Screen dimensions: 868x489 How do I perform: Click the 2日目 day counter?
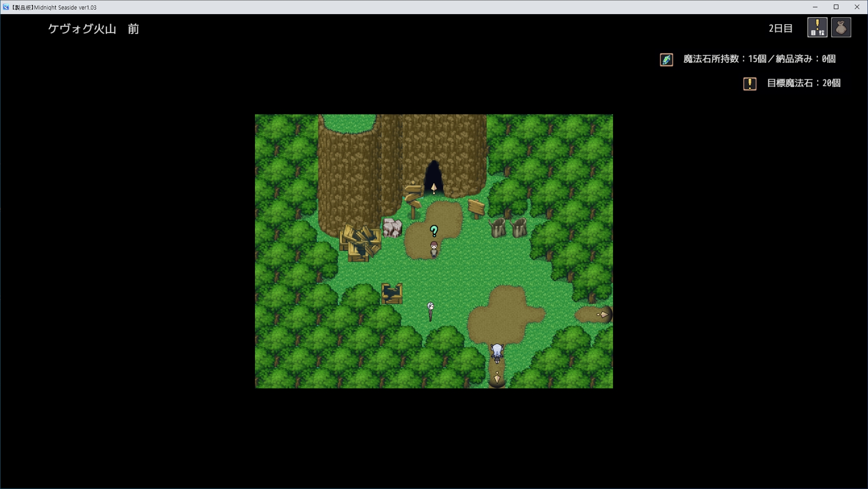coord(781,28)
